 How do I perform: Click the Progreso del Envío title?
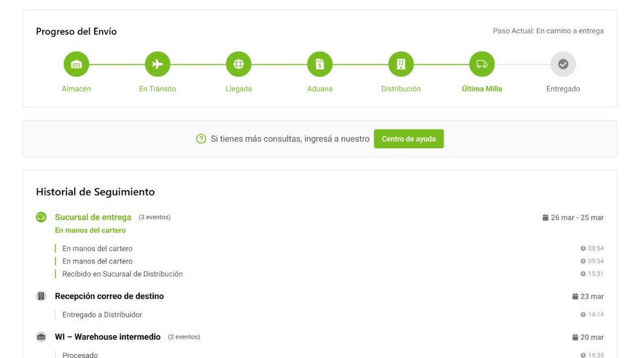click(76, 32)
